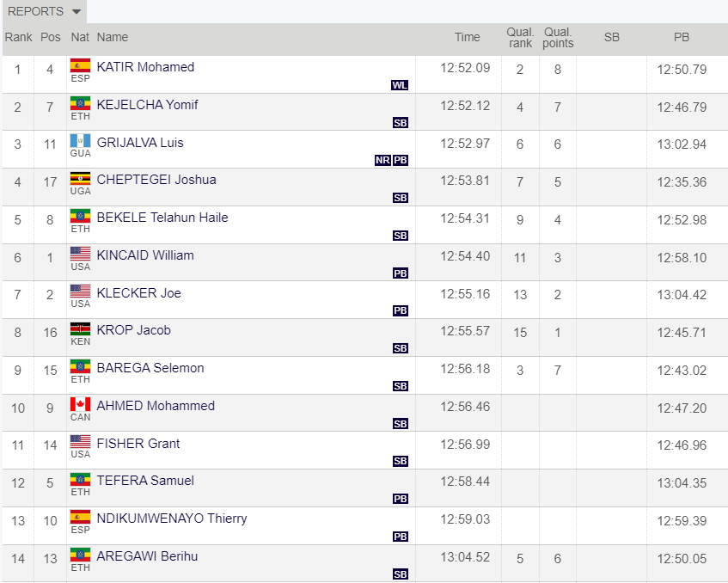Image resolution: width=728 pixels, height=583 pixels.
Task: Click the PB badge in KINCAID's row
Action: coord(401,273)
